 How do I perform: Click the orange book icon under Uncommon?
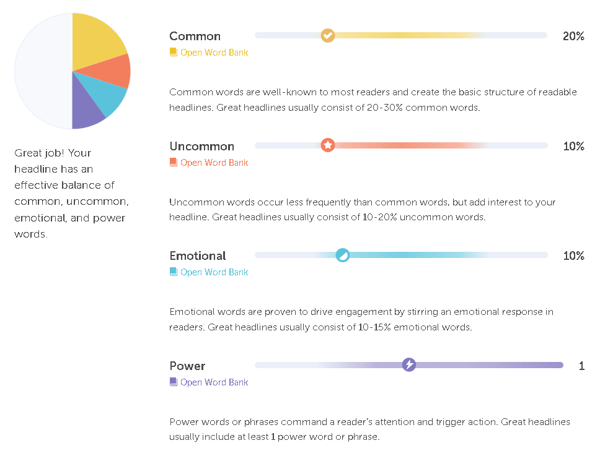pyautogui.click(x=173, y=162)
